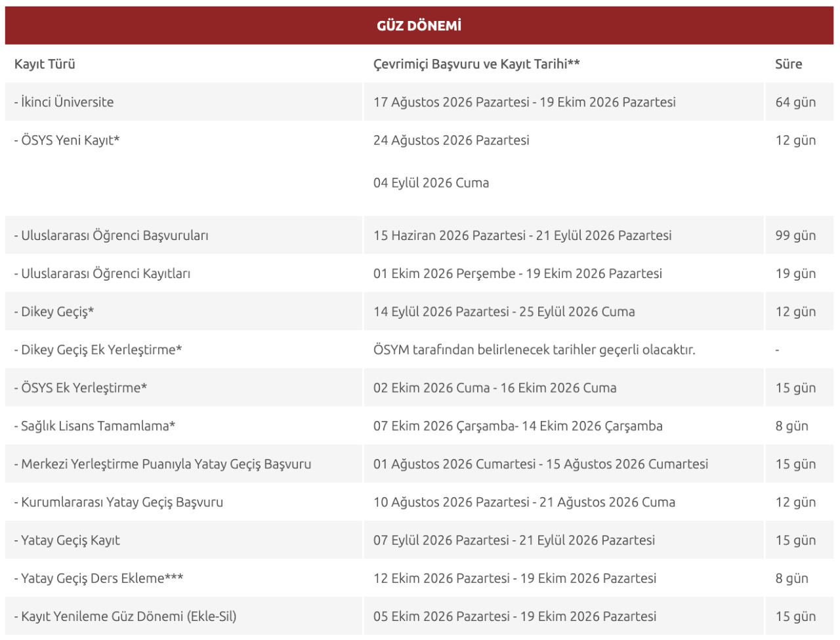Select the "04 Eylül 2026 Cuma" end date
This screenshot has height=640, width=840.
(431, 183)
